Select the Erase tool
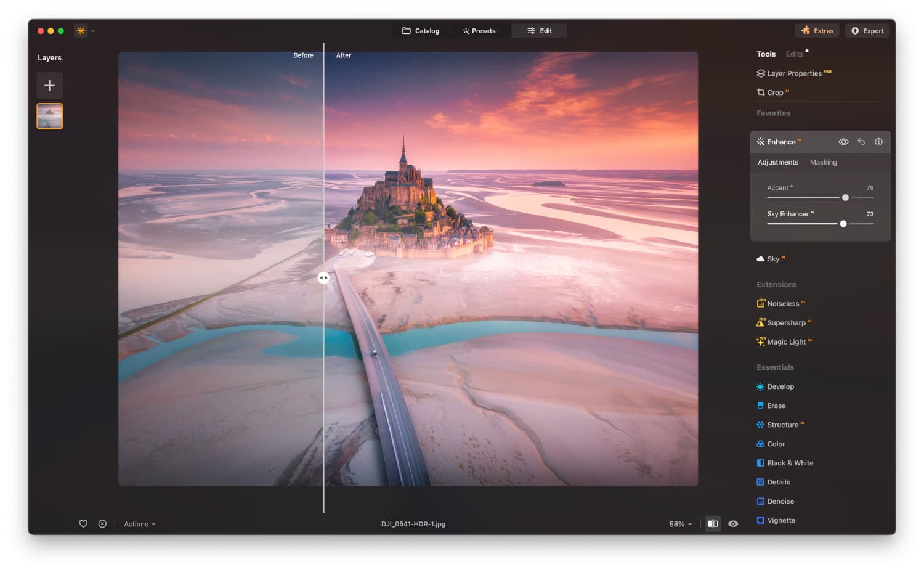Screen dimensions: 924x572 click(776, 406)
